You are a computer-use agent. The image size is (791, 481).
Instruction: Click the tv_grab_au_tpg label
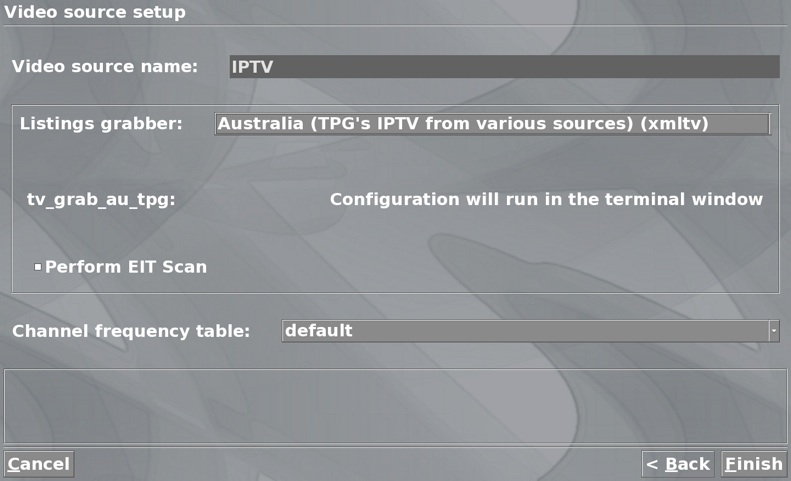tap(101, 200)
